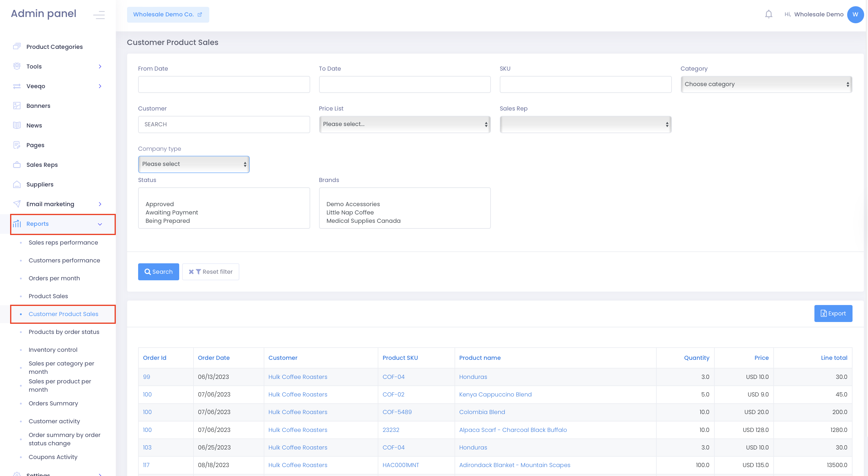
Task: Click the W user avatar
Action: coord(855,15)
